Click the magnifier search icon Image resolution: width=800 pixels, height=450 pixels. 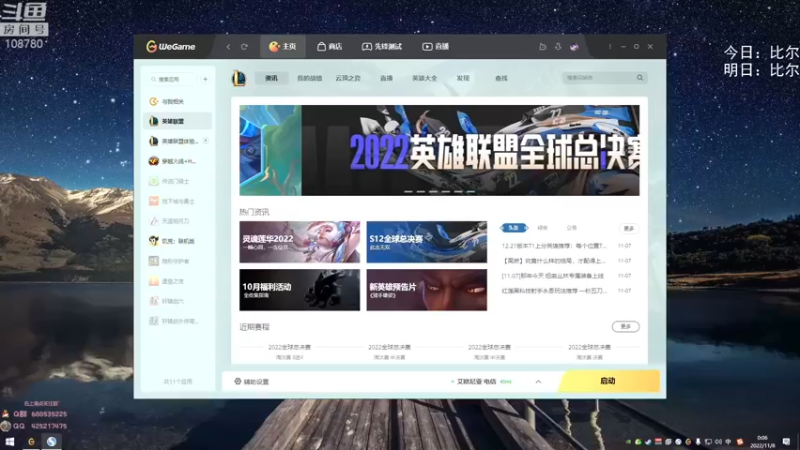640,78
